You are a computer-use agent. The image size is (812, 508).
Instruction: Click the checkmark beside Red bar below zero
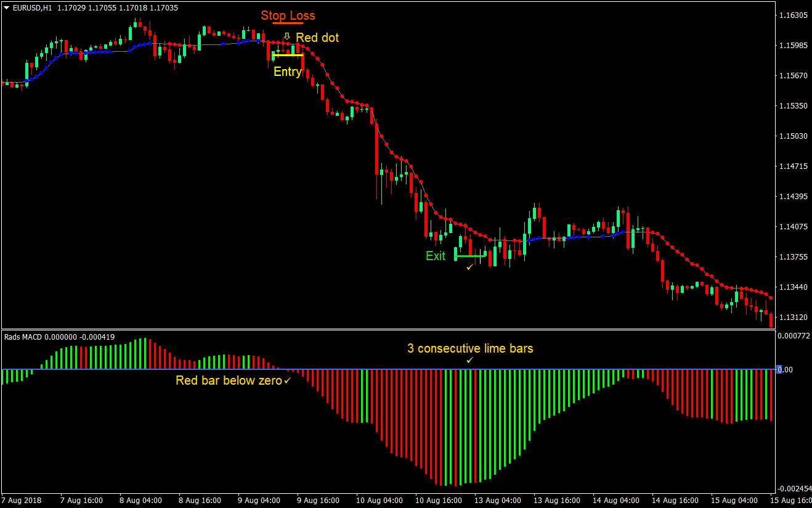point(285,380)
